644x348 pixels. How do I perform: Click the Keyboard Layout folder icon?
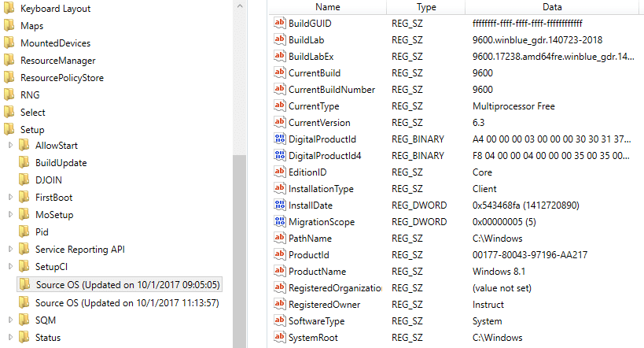tap(9, 8)
